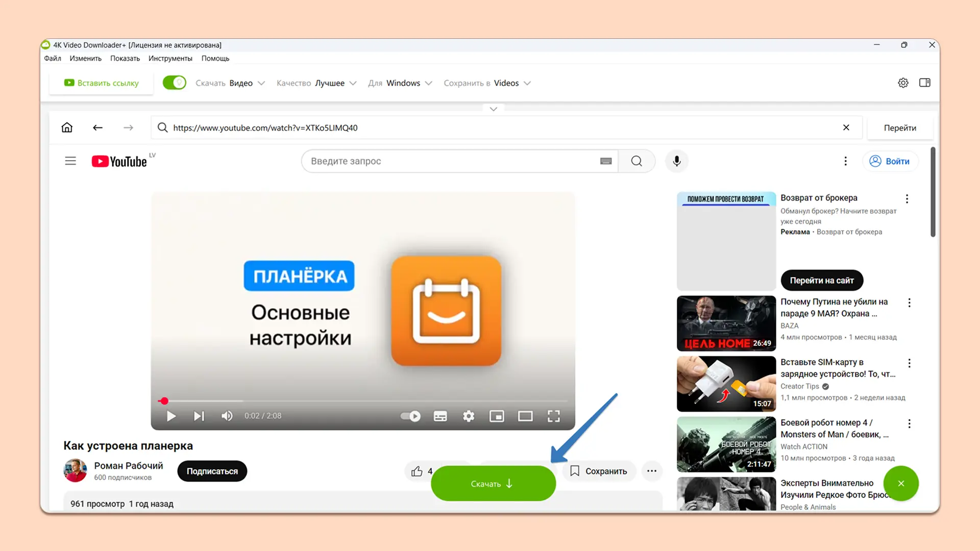Toggle the side panel layout icon

(x=924, y=83)
